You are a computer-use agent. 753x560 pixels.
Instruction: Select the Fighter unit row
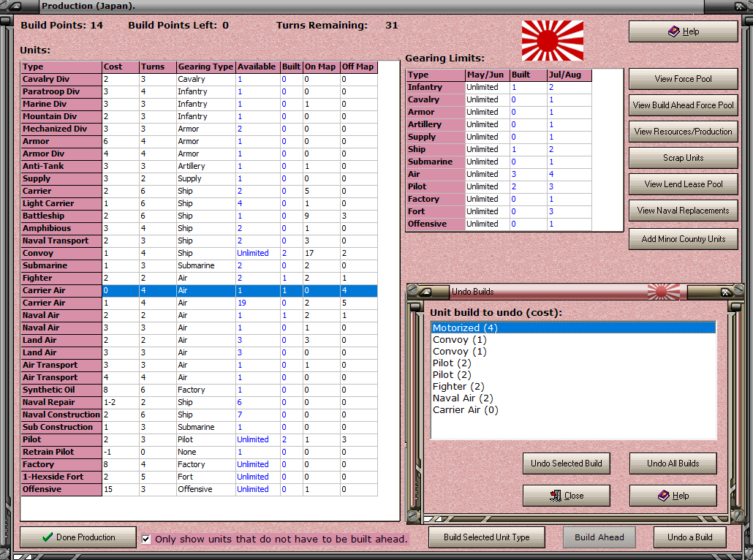200,278
